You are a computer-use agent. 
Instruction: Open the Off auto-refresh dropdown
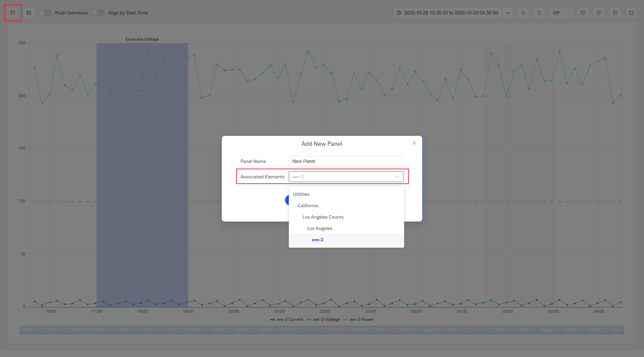[x=561, y=12]
